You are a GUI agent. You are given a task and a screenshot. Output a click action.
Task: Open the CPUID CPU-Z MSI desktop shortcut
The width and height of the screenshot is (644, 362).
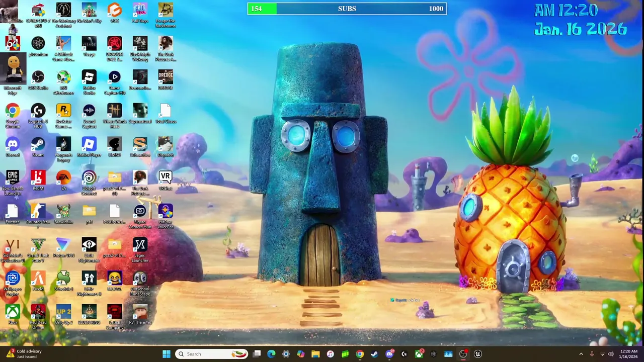pos(38,15)
